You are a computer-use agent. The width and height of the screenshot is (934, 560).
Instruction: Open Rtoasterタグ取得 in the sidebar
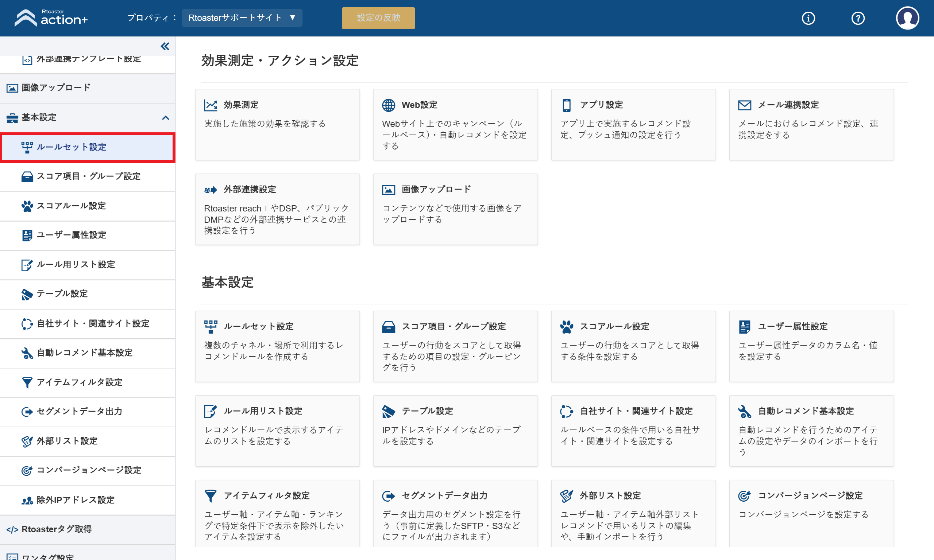(x=88, y=529)
